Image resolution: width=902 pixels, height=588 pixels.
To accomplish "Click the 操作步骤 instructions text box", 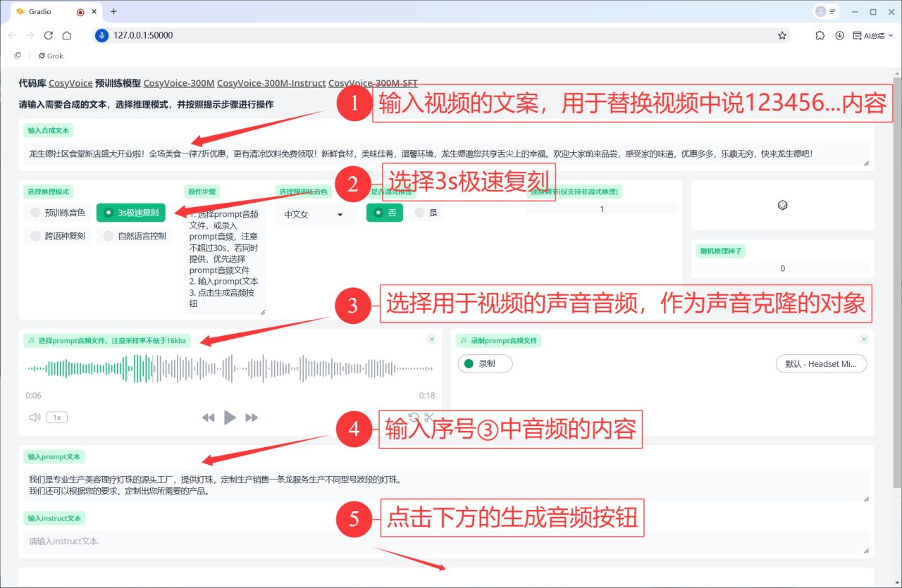I will point(225,258).
